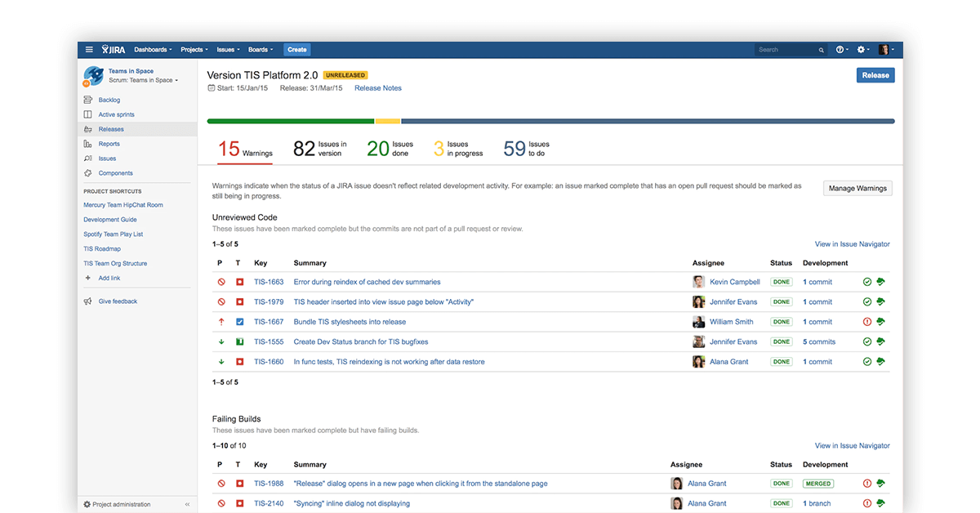Open Active sprints from sidebar
Image resolution: width=980 pixels, height=513 pixels.
click(x=116, y=114)
